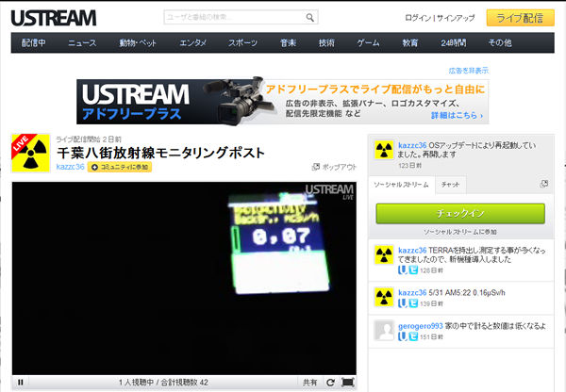Image resolution: width=566 pixels, height=392 pixels.
Task: Click 128日前 timestamp text
Action: [x=431, y=270]
